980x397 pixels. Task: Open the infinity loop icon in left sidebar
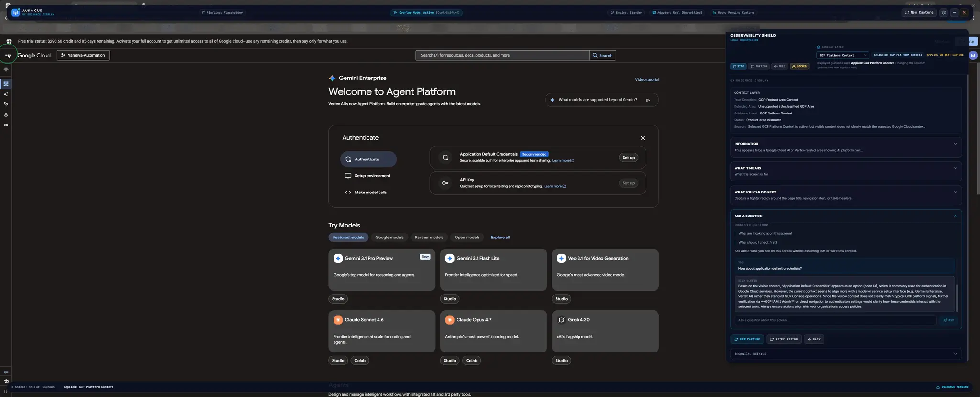6,125
